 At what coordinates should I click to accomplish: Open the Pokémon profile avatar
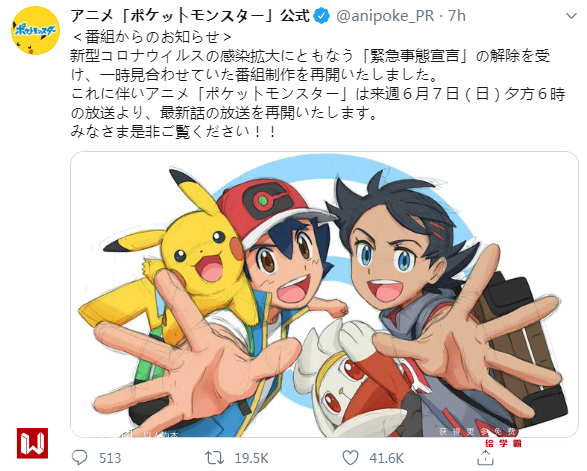(x=36, y=31)
